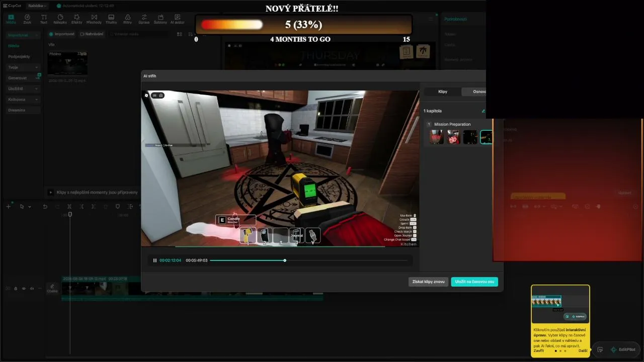Open the EditPilot assistant button
The width and height of the screenshot is (644, 362).
(x=623, y=349)
